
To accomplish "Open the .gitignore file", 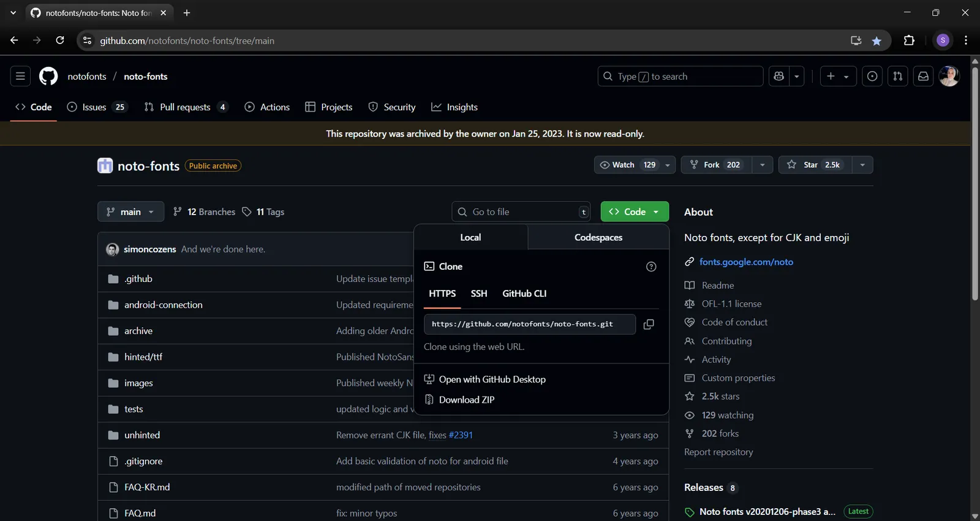I will coord(143,461).
